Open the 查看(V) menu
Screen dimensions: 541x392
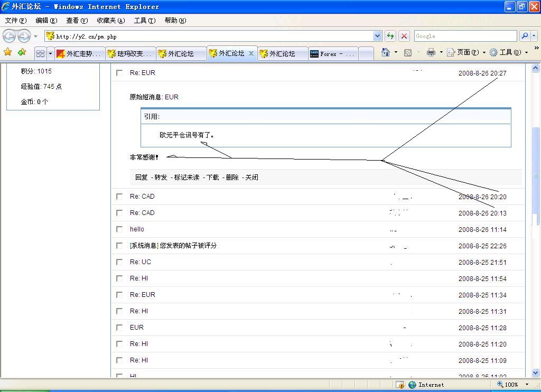click(x=77, y=21)
